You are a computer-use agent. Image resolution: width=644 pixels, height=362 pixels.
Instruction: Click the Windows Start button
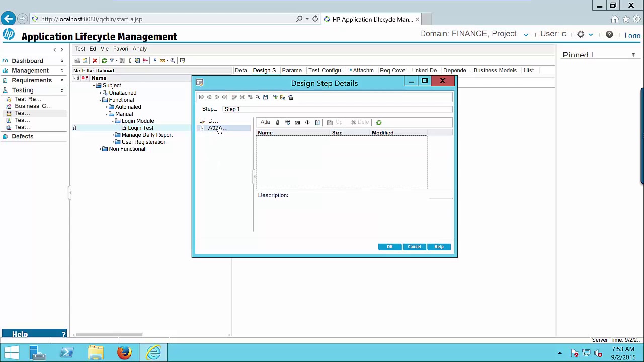click(11, 352)
